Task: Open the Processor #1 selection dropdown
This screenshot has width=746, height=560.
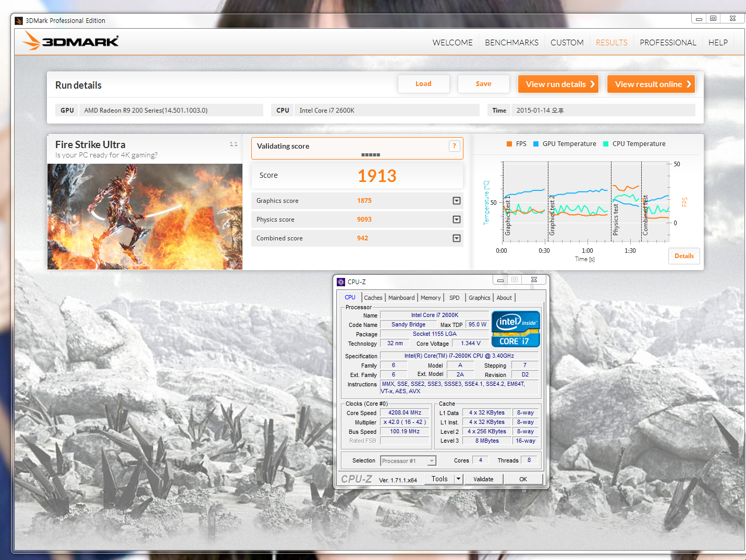Action: [x=408, y=461]
